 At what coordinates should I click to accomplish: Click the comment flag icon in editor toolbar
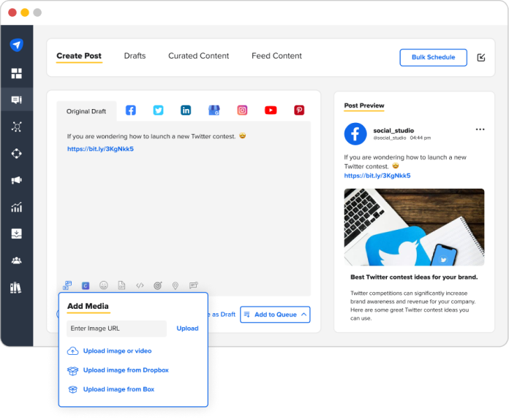pyautogui.click(x=194, y=285)
